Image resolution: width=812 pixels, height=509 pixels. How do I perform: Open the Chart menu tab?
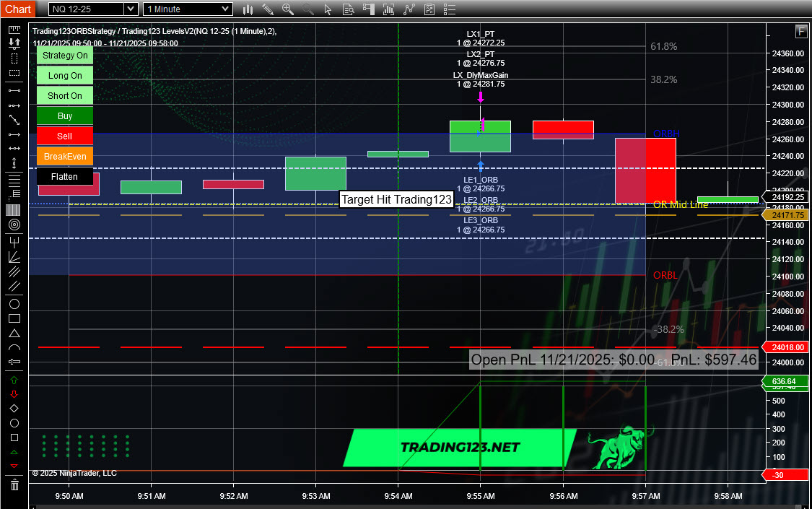tap(17, 9)
